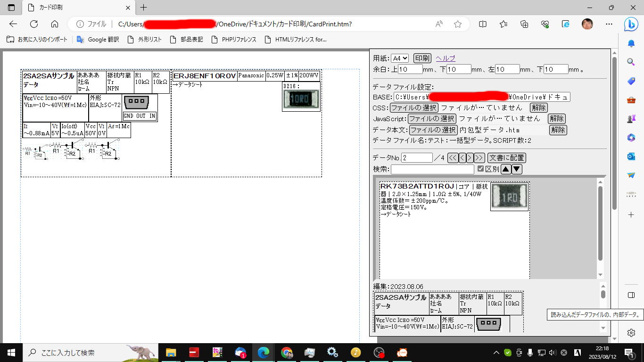Click the data preview vertical scrollbar
Image resolution: width=644 pixels, height=362 pixels.
[600, 223]
